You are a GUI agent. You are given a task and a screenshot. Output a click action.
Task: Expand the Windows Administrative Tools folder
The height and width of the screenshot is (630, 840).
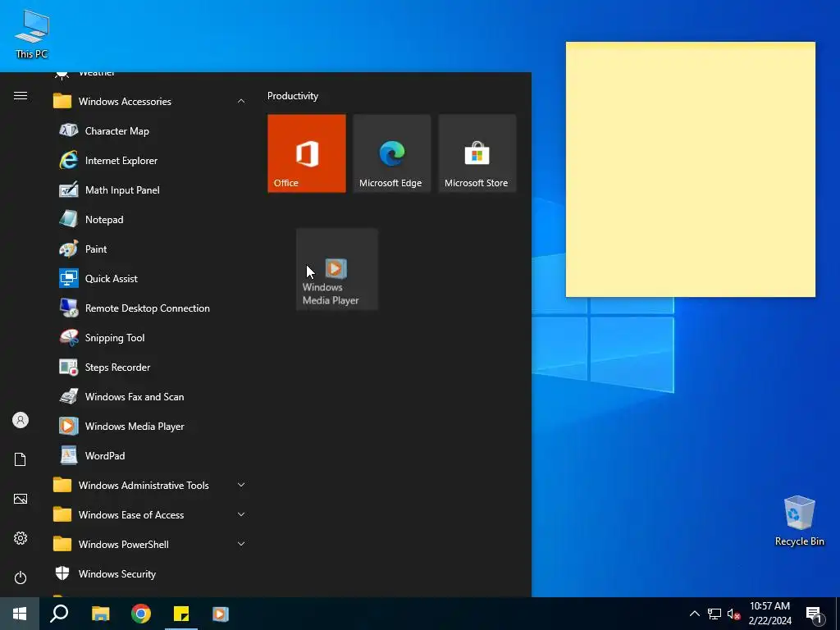[x=150, y=486]
